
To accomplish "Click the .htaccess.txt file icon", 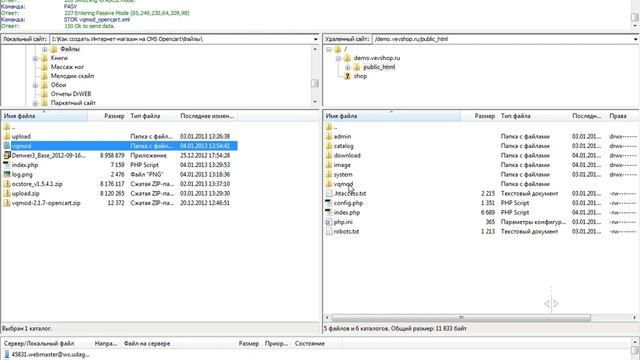I will pos(329,193).
